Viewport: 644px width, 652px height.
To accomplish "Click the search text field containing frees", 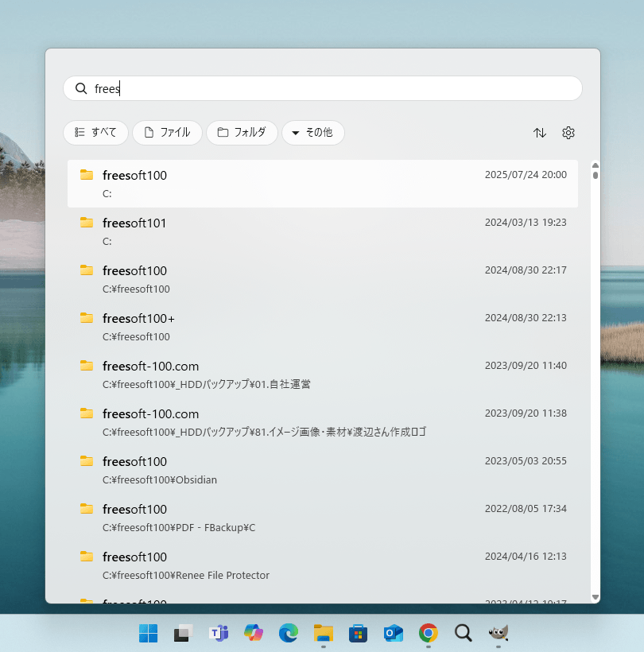I will (323, 88).
